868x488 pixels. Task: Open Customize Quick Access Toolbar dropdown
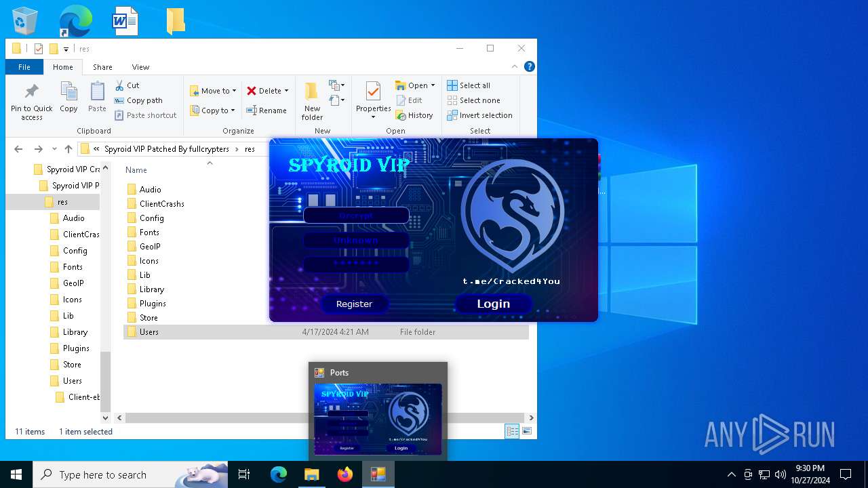pos(66,49)
